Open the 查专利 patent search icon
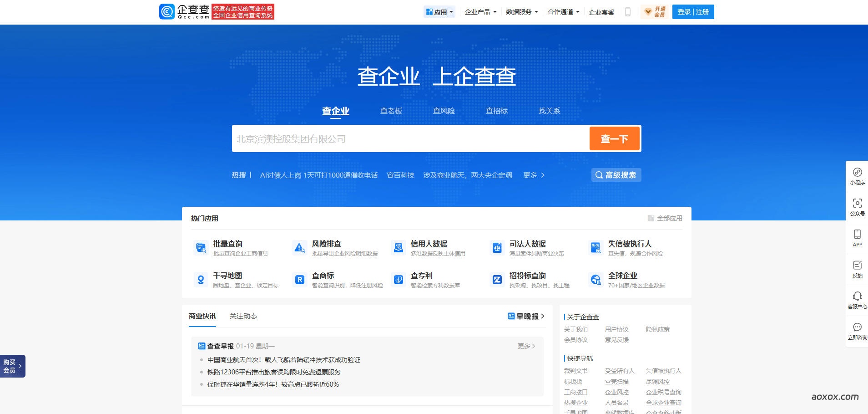Viewport: 868px width, 414px height. point(399,279)
